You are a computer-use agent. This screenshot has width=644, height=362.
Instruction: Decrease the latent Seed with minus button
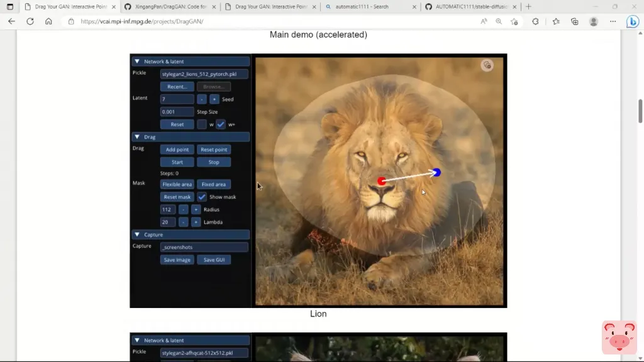coord(202,99)
